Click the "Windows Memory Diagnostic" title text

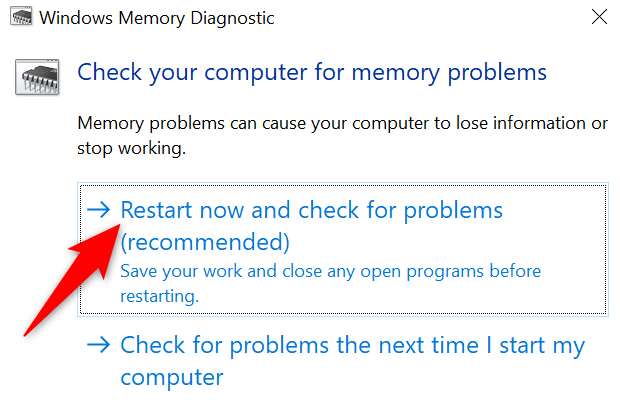pos(143,19)
